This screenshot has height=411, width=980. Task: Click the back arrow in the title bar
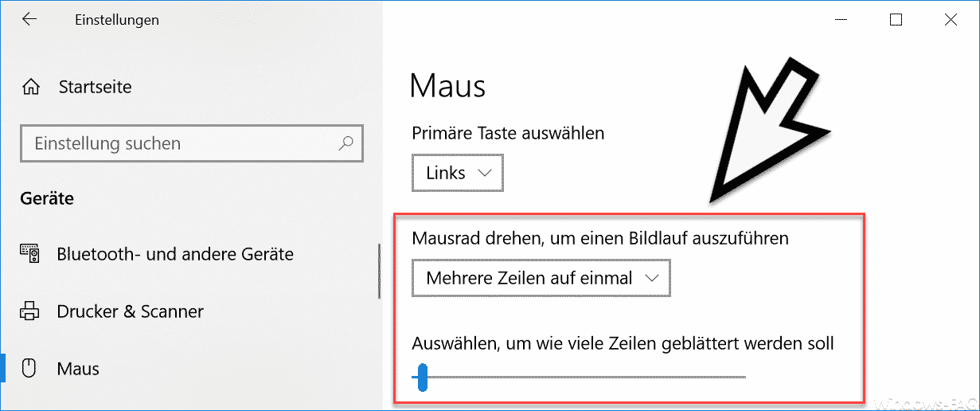tap(29, 20)
